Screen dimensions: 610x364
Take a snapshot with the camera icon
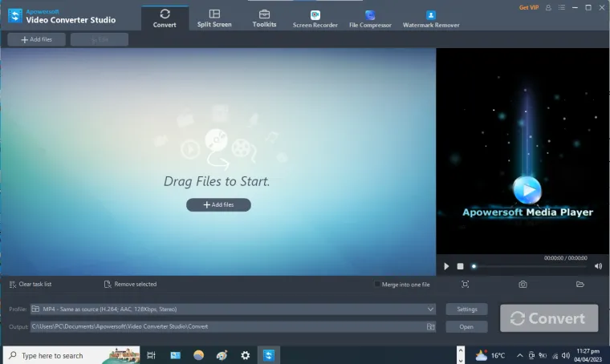pyautogui.click(x=523, y=285)
